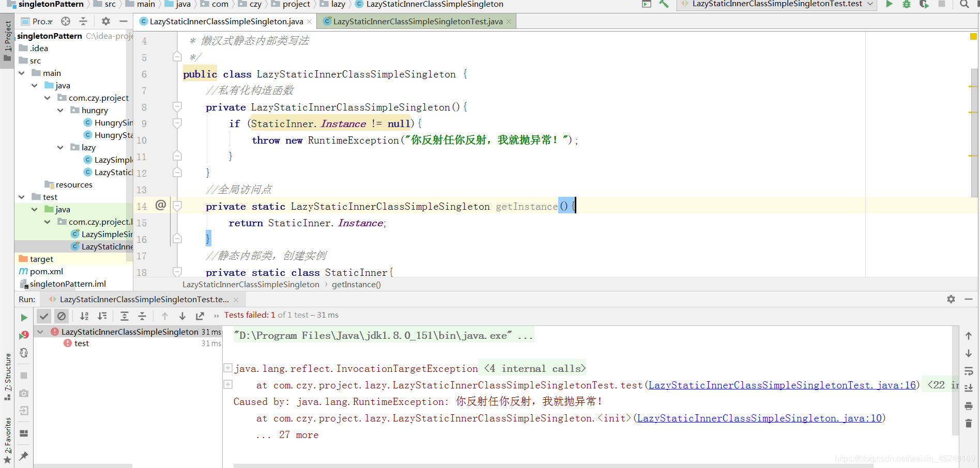Export test results icon
Image resolution: width=980 pixels, height=468 pixels.
[200, 316]
